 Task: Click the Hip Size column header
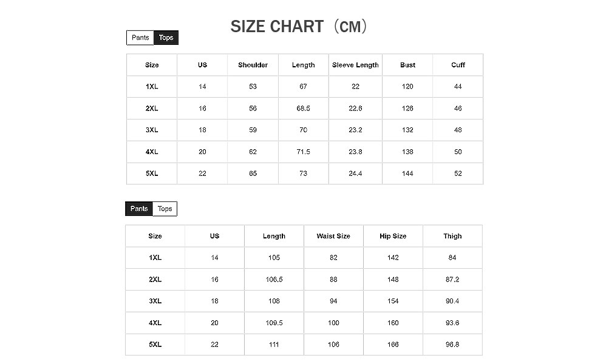(393, 236)
